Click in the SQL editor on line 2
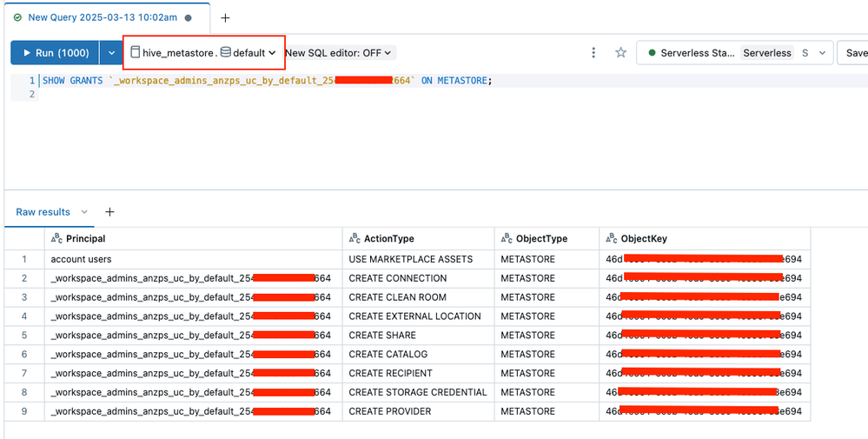Screen dimensions: 868x439 [261, 94]
